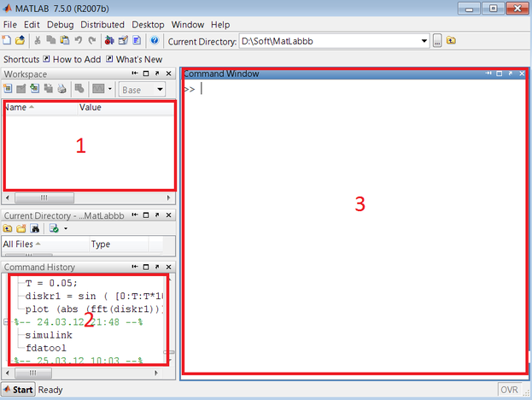This screenshot has width=532, height=400.
Task: Click the Redo arrow icon
Action: pos(92,40)
